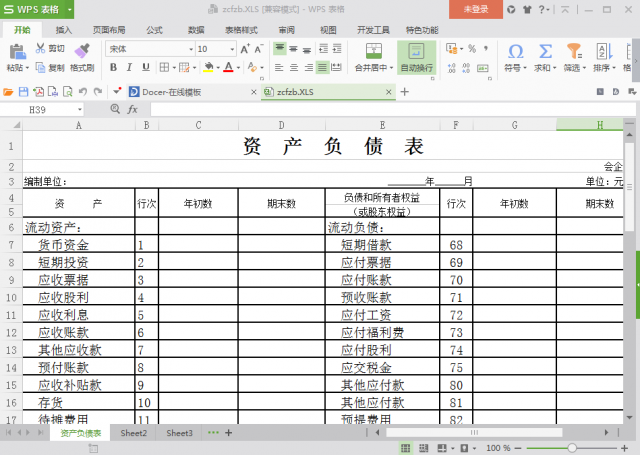This screenshot has width=640, height=455.
Task: Click the zoom slider in status bar
Action: click(571, 447)
